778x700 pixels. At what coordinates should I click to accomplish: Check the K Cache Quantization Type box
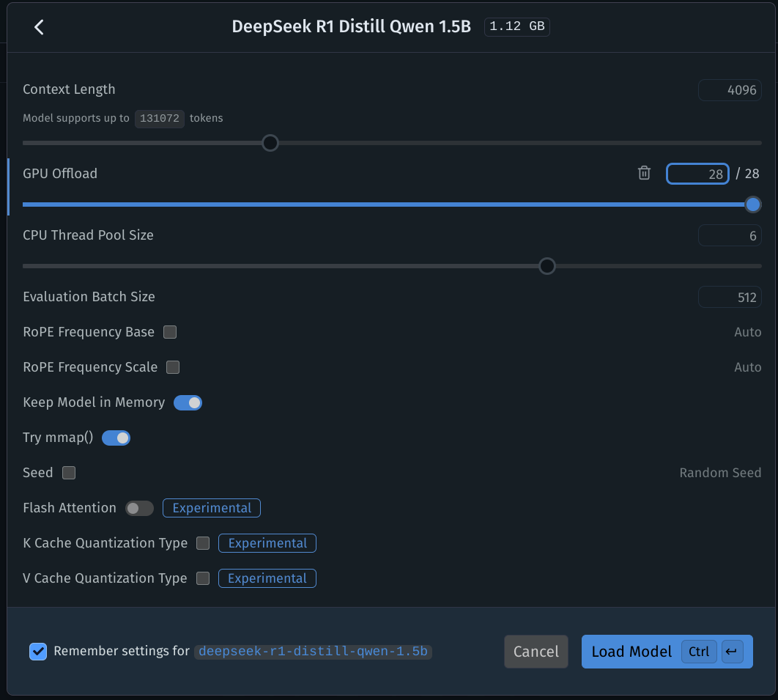(x=203, y=543)
